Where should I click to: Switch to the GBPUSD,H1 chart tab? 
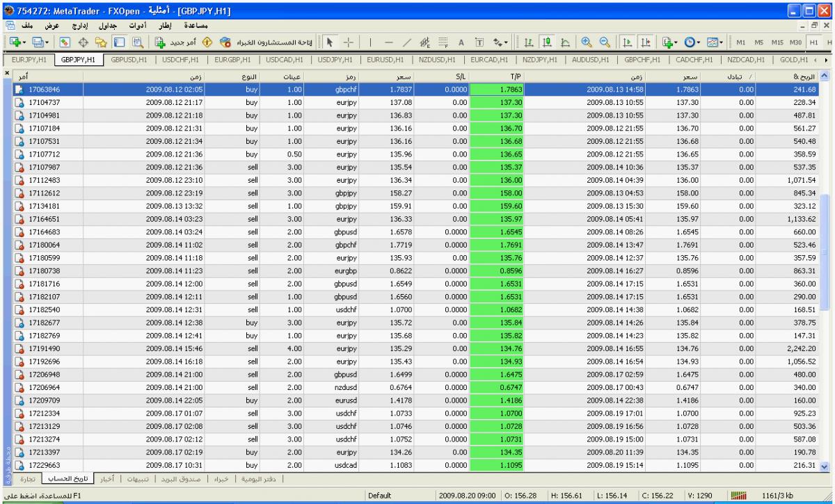click(129, 60)
